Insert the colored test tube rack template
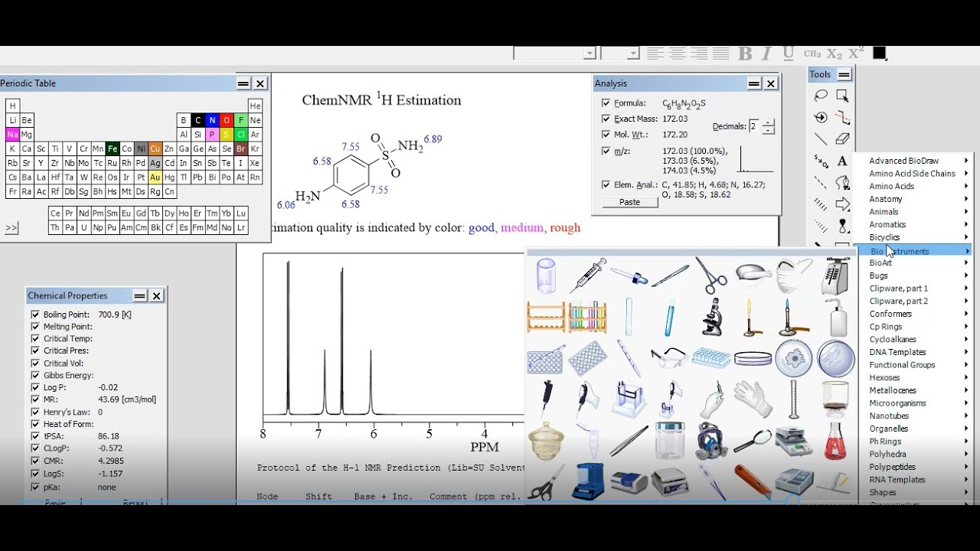 tap(587, 317)
